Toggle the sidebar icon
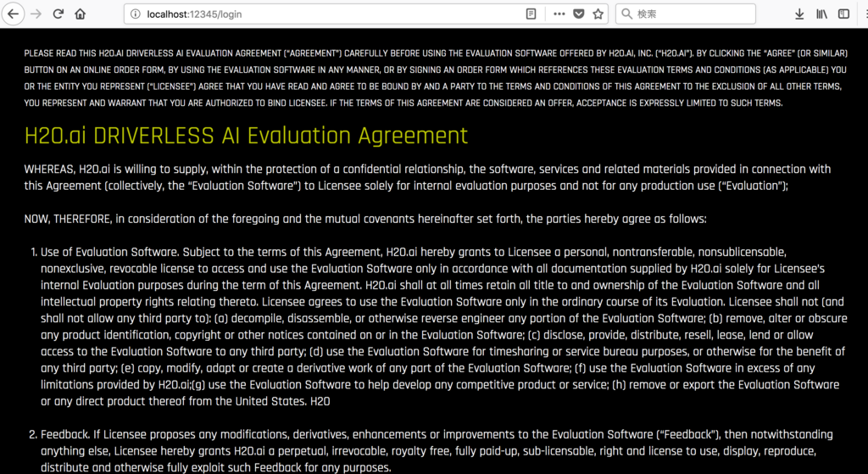 (x=843, y=14)
